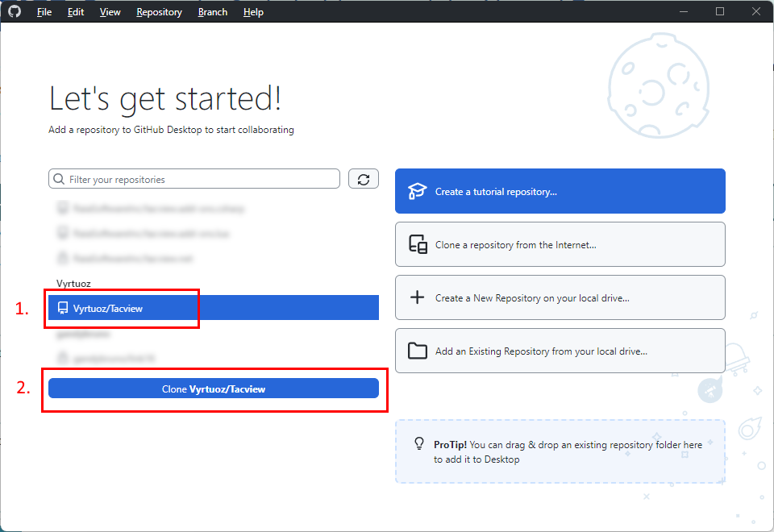This screenshot has height=532, width=774.
Task: Click Create a New Repository on local drive
Action: pyautogui.click(x=560, y=297)
